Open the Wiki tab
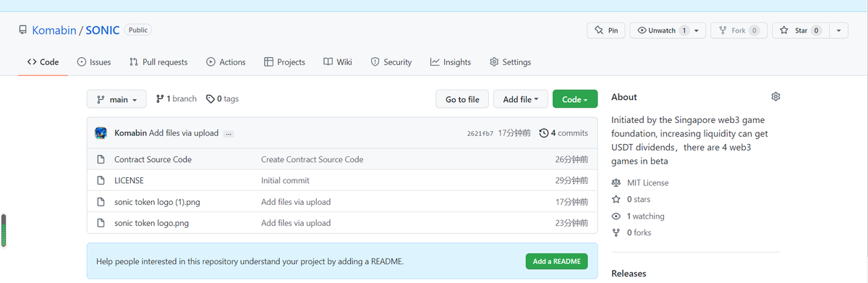The image size is (868, 283). pos(338,62)
